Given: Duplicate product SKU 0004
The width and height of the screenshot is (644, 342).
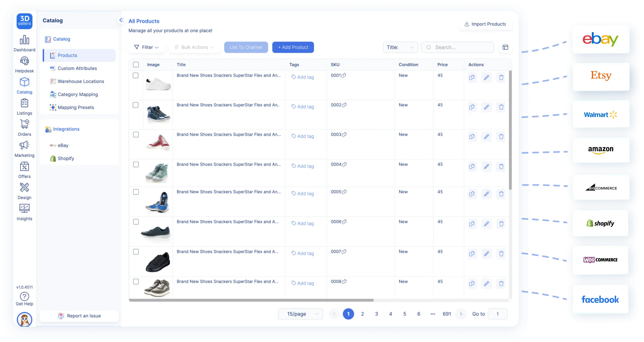Looking at the screenshot, I should pyautogui.click(x=472, y=166).
